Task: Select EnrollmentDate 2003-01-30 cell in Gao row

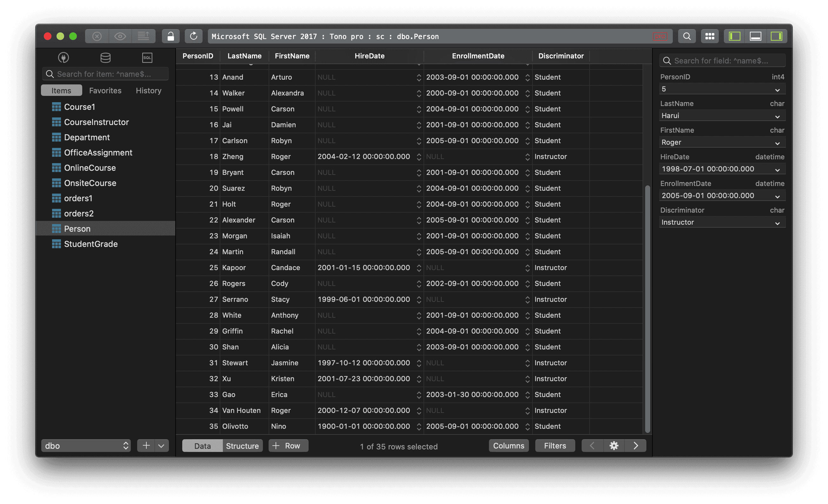Action: [x=477, y=395]
